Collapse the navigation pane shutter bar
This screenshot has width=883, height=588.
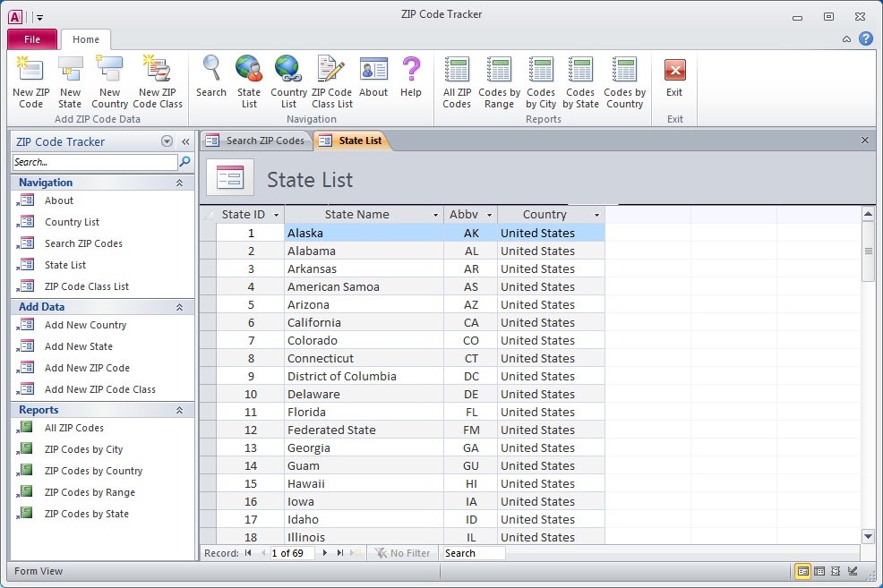185,141
